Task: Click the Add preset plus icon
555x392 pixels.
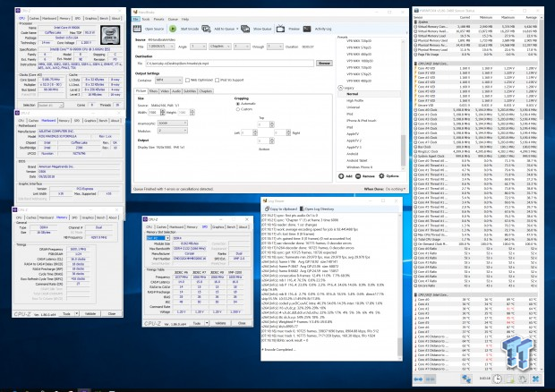Action: (x=341, y=175)
